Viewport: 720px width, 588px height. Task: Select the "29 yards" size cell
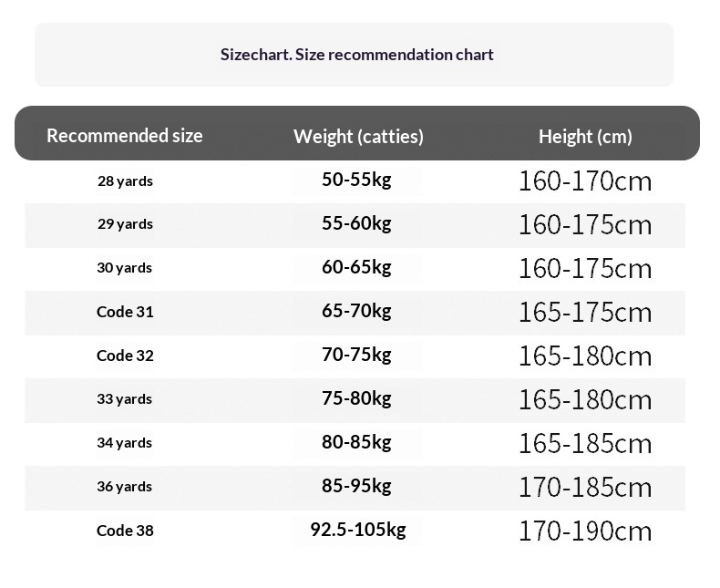pyautogui.click(x=125, y=224)
